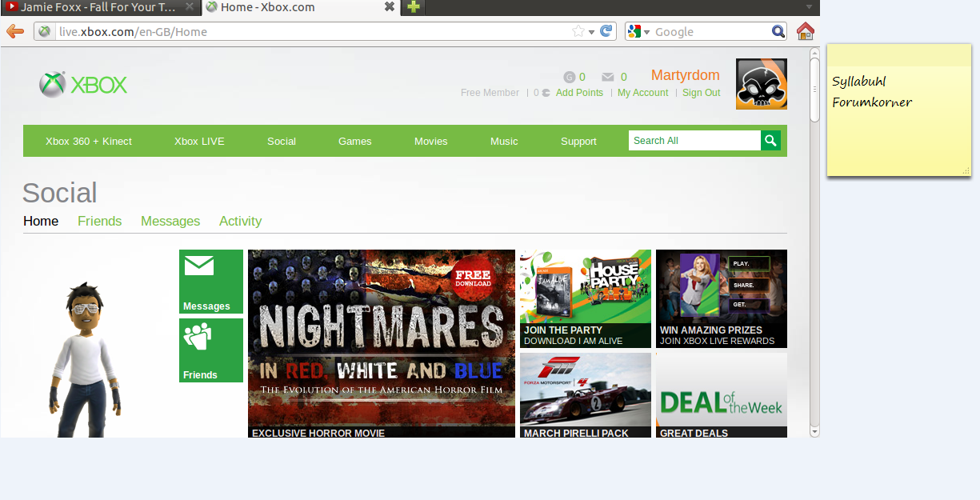This screenshot has width=980, height=500.
Task: Click the Social page heading
Action: 59,193
